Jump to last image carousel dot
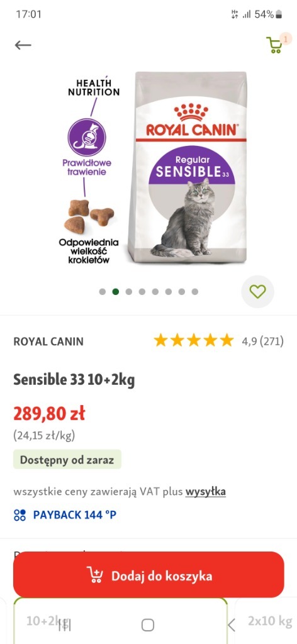Viewport: 297px width, 644px height. point(194,292)
